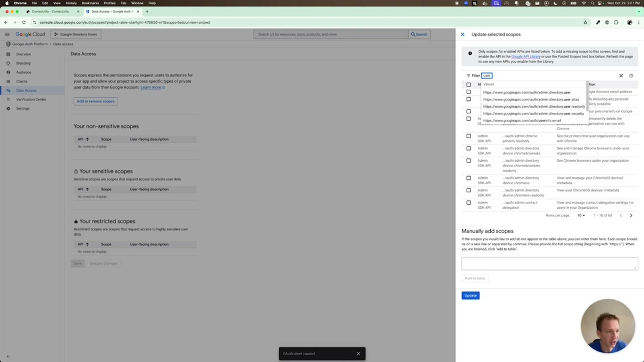This screenshot has width=644, height=362.
Task: Click the Chrome address bar URL
Action: click(125, 23)
